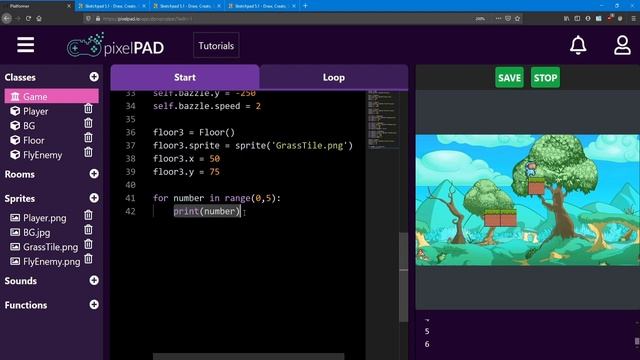Click the Sounds section header
Image resolution: width=640 pixels, height=360 pixels.
tap(21, 281)
